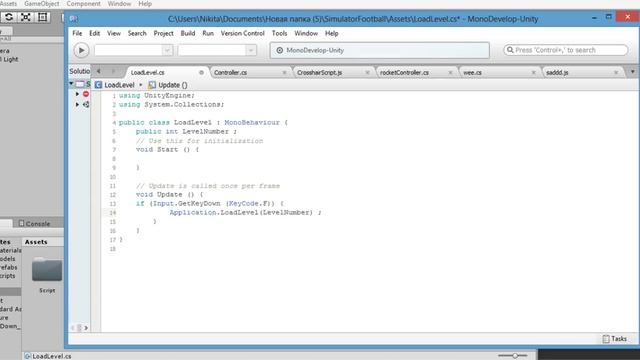Open the tab list dropdown arrow at tab bar end
640x360 pixels.
[632, 71]
